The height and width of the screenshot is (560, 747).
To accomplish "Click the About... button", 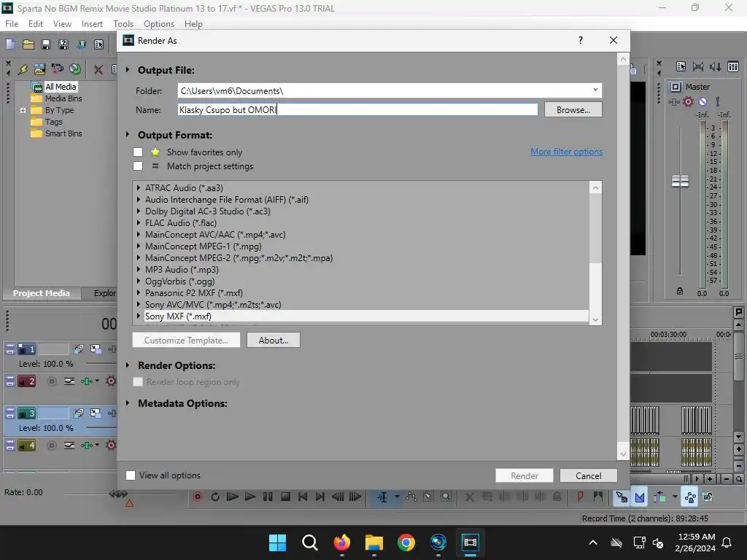I will 274,340.
